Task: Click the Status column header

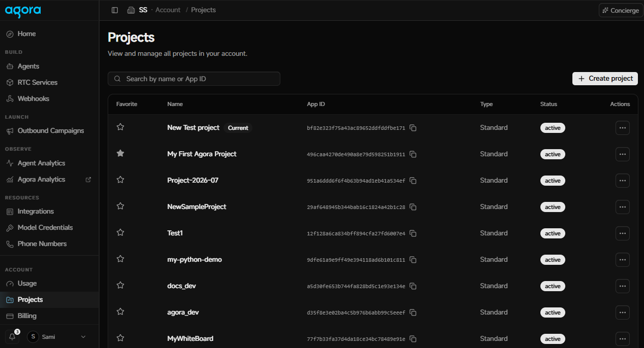Action: pyautogui.click(x=549, y=104)
